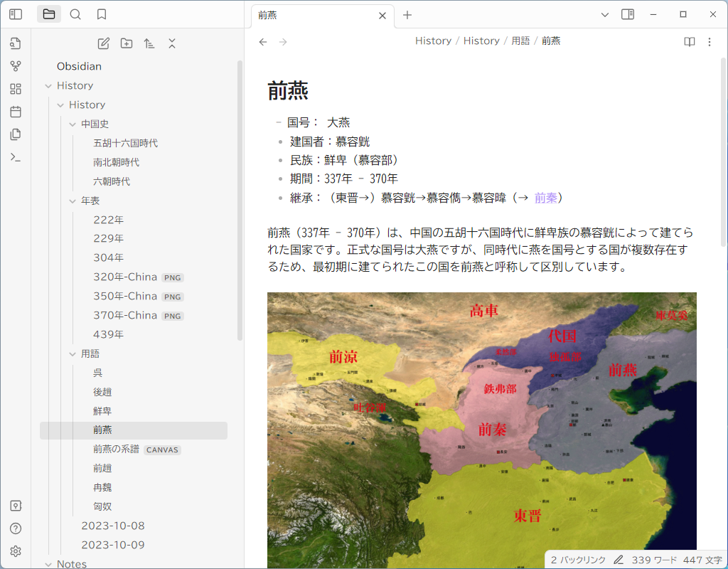Open a new tab with plus

(x=407, y=15)
